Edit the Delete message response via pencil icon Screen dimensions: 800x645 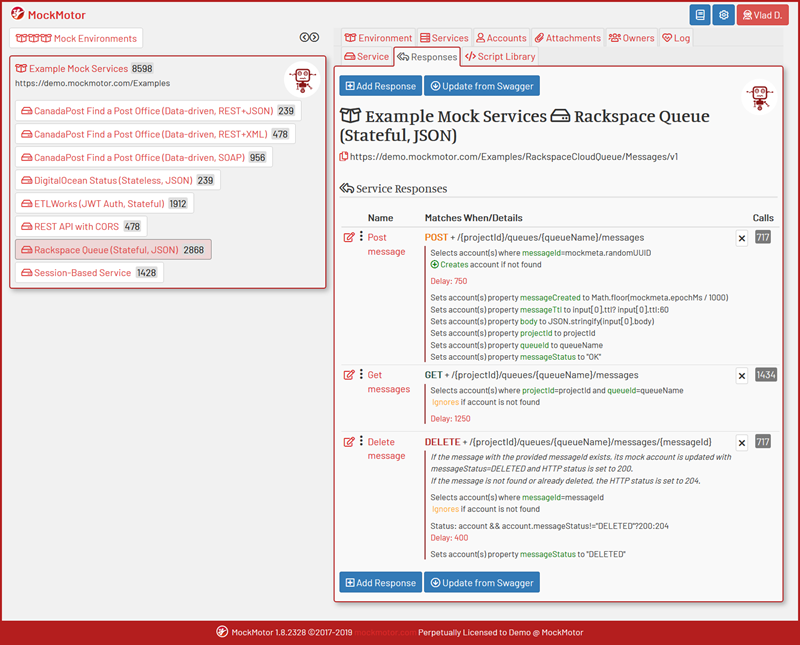[x=347, y=440]
